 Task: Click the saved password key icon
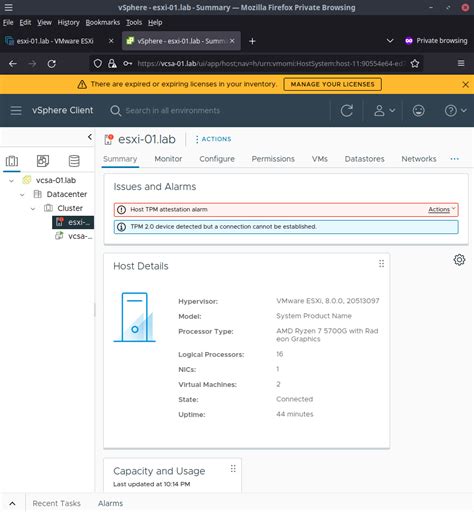coord(127,63)
